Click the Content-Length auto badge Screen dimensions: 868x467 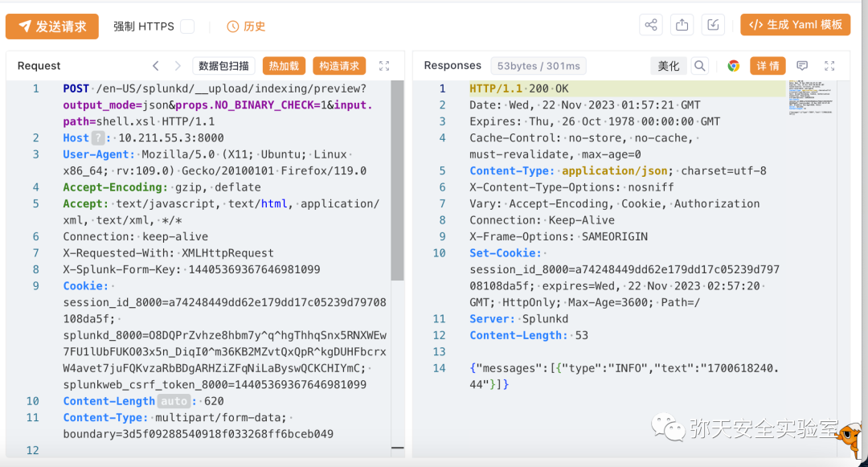[x=174, y=401]
